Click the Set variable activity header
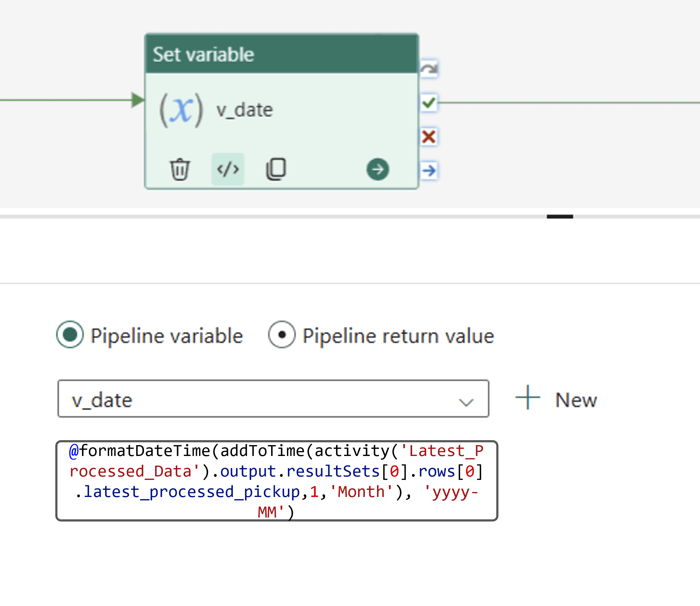The height and width of the screenshot is (606, 700). [x=281, y=54]
